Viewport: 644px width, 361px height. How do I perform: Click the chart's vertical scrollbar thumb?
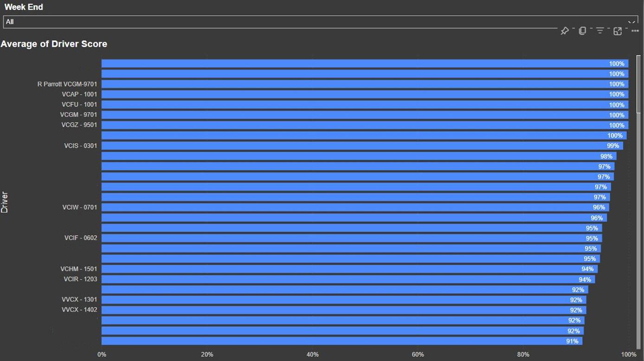(639, 84)
